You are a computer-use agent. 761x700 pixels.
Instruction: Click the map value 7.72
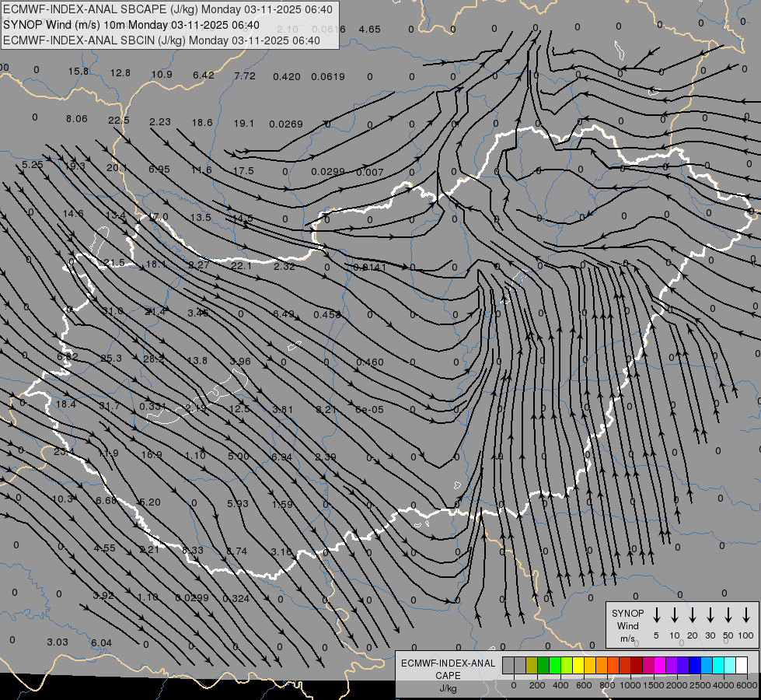(x=245, y=75)
